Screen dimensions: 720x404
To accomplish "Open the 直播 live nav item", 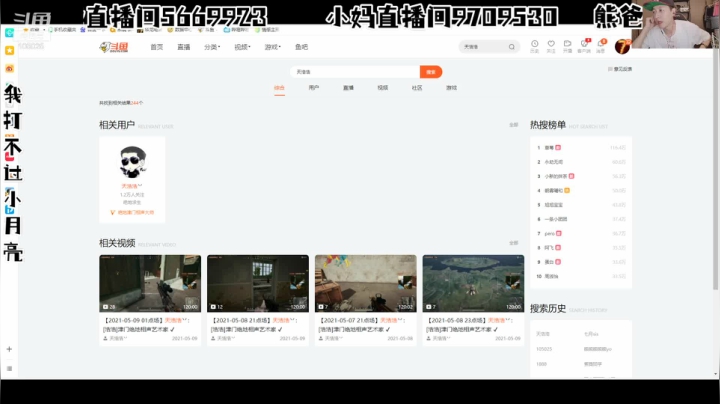I will click(184, 47).
